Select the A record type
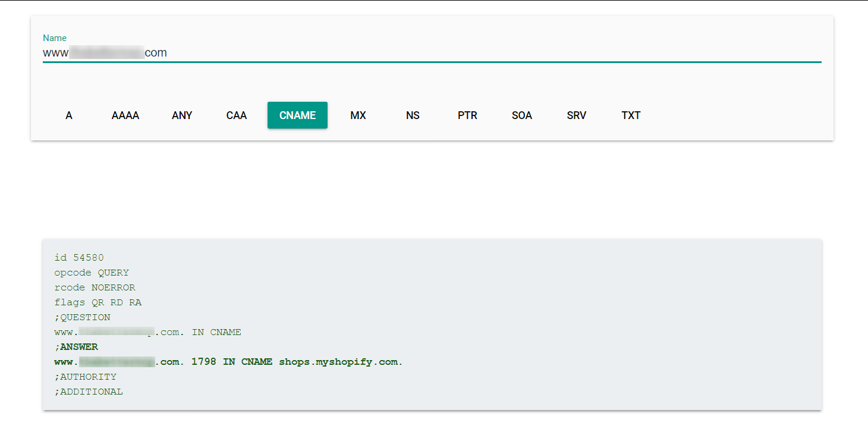Screen dimensions: 868x441 click(69, 115)
